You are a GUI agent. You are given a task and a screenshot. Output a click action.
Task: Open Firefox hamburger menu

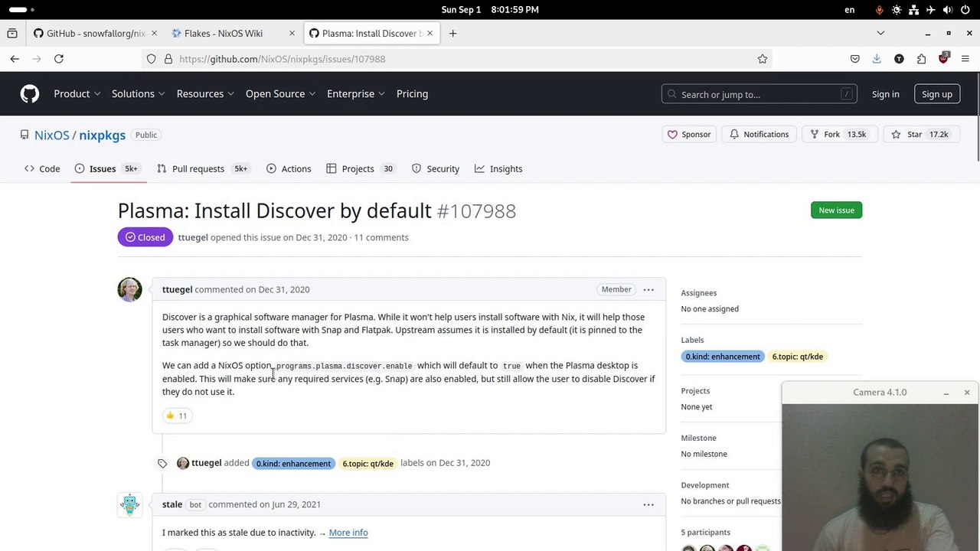point(965,59)
